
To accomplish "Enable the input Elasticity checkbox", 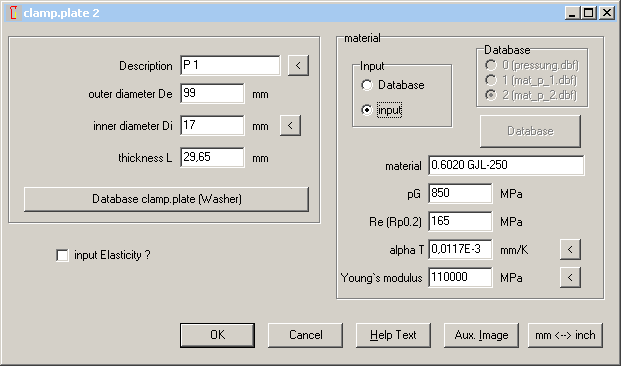I will (x=62, y=255).
